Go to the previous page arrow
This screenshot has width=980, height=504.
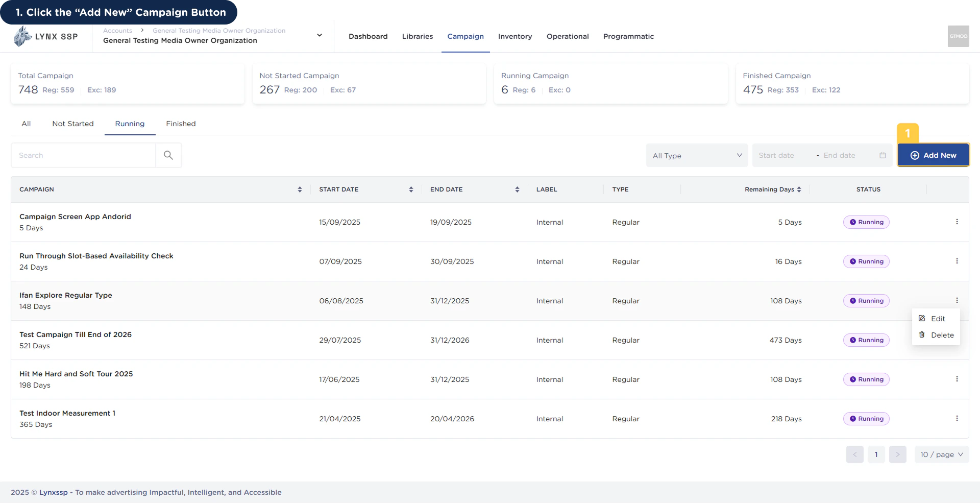[x=854, y=454]
